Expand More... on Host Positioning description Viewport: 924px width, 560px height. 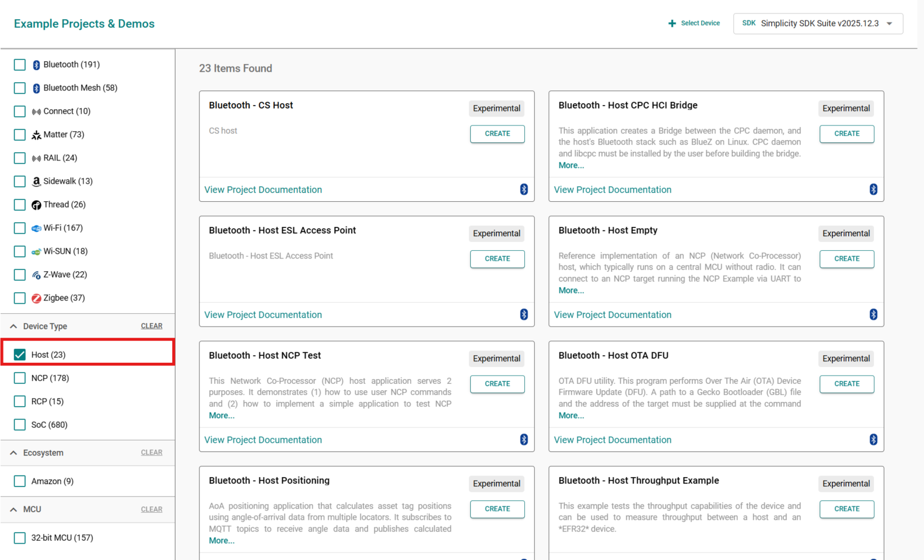(x=222, y=541)
